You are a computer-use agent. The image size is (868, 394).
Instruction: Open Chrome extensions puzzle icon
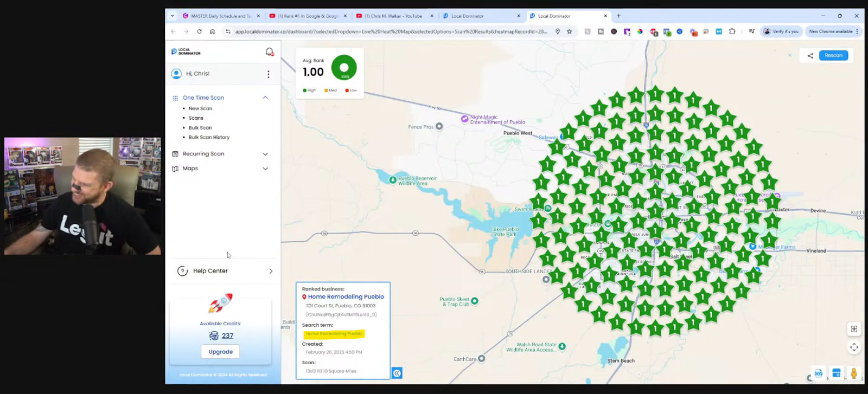tap(732, 31)
